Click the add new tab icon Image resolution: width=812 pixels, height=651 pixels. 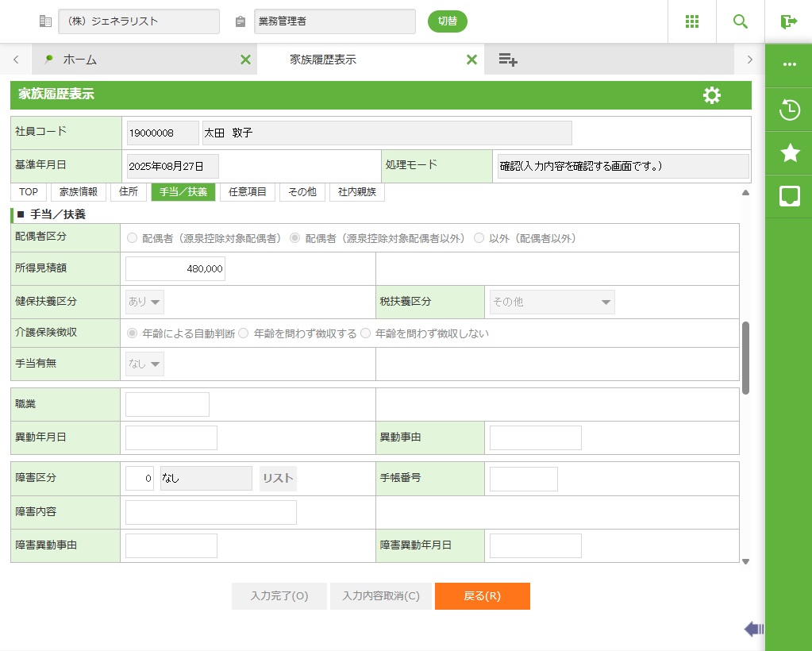508,60
